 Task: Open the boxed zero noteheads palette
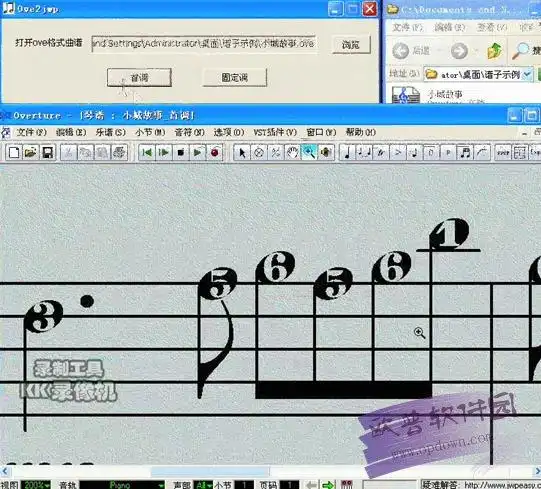click(x=431, y=153)
